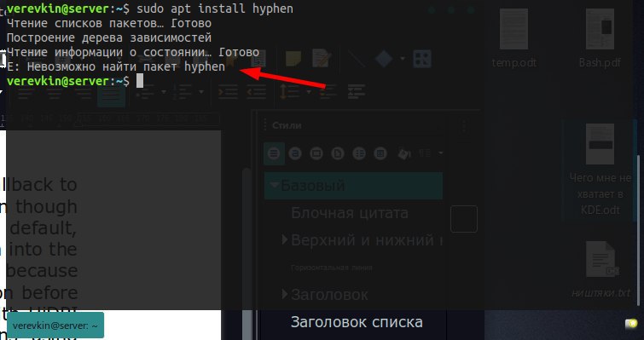The image size is (644, 340).
Task: Open Styles panel options menu dots
Action: [x=464, y=126]
